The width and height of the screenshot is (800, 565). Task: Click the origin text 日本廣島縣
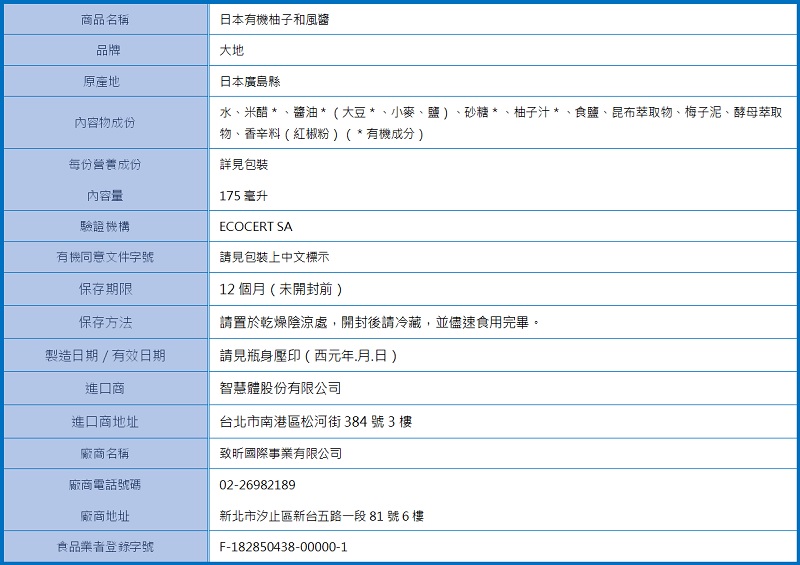pos(251,82)
